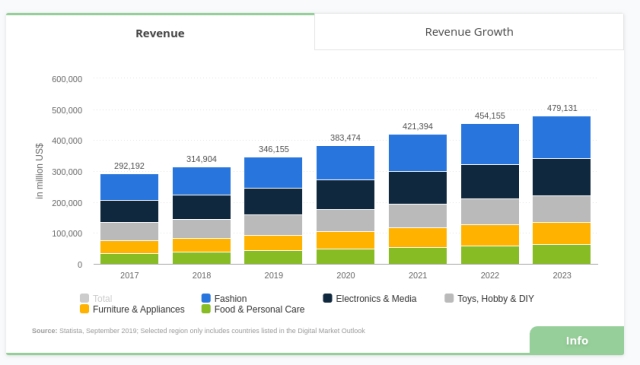Toggle the Fashion legend entry
This screenshot has height=365, width=640.
[x=224, y=298]
